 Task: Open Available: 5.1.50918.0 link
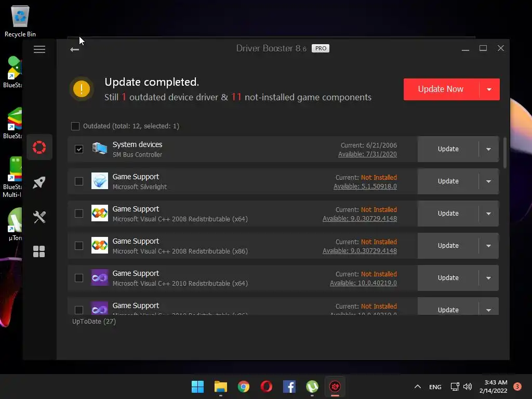coord(365,187)
